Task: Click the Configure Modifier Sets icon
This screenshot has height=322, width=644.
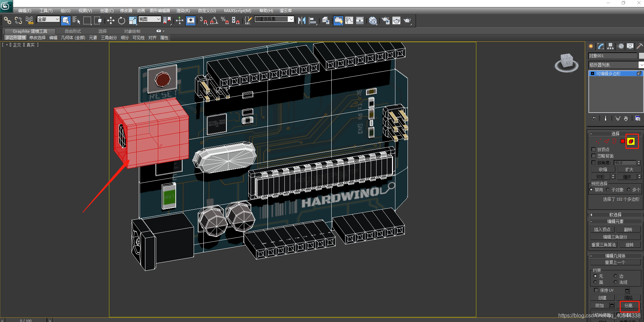Action: click(638, 118)
